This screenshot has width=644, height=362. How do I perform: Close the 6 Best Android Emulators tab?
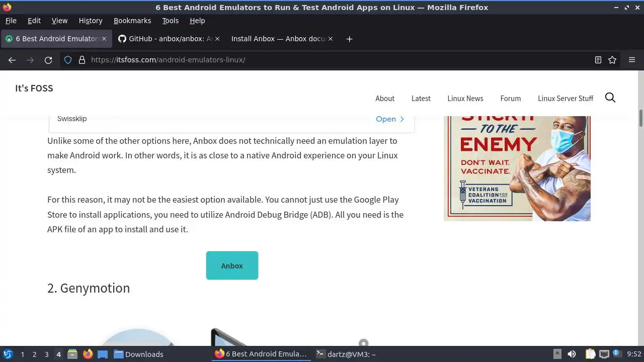point(104,39)
